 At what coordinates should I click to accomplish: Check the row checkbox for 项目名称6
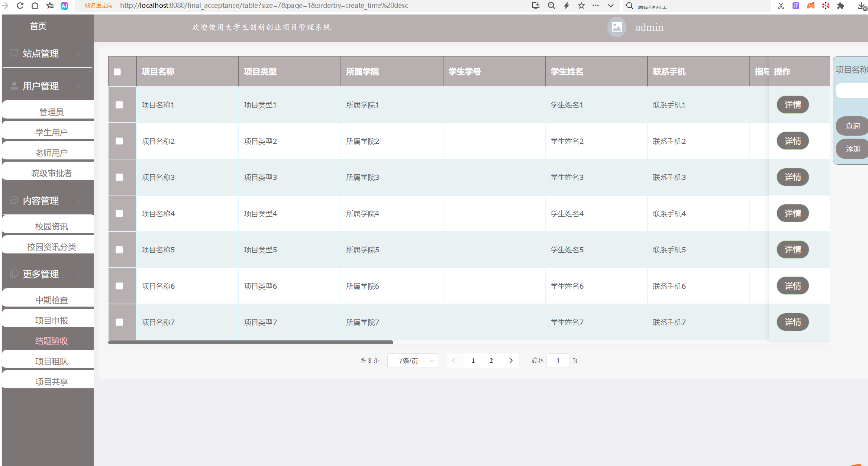(119, 286)
